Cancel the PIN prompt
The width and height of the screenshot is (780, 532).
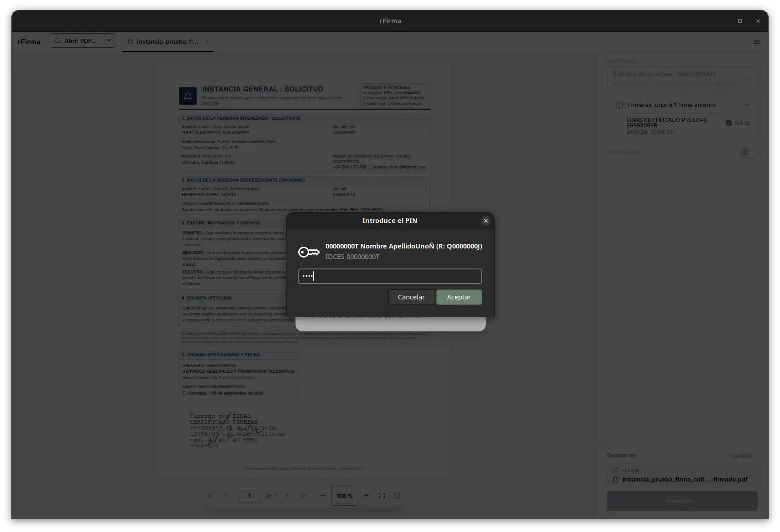coord(411,297)
